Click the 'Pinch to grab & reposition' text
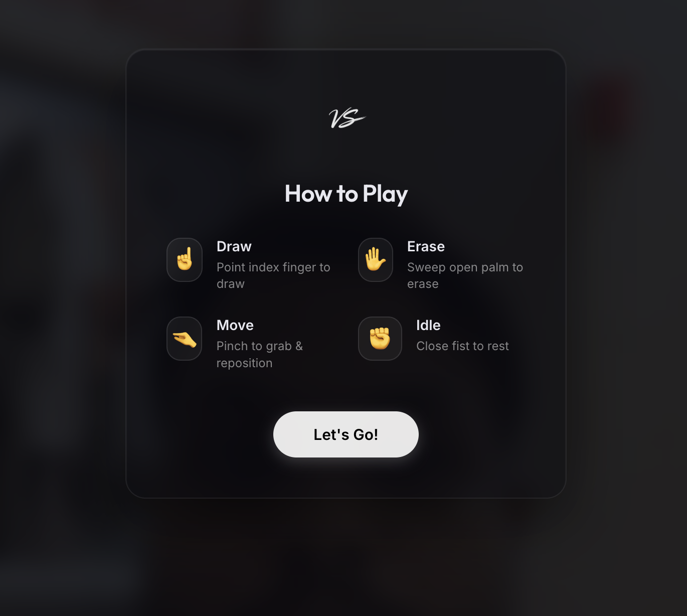The height and width of the screenshot is (616, 687). click(x=260, y=355)
